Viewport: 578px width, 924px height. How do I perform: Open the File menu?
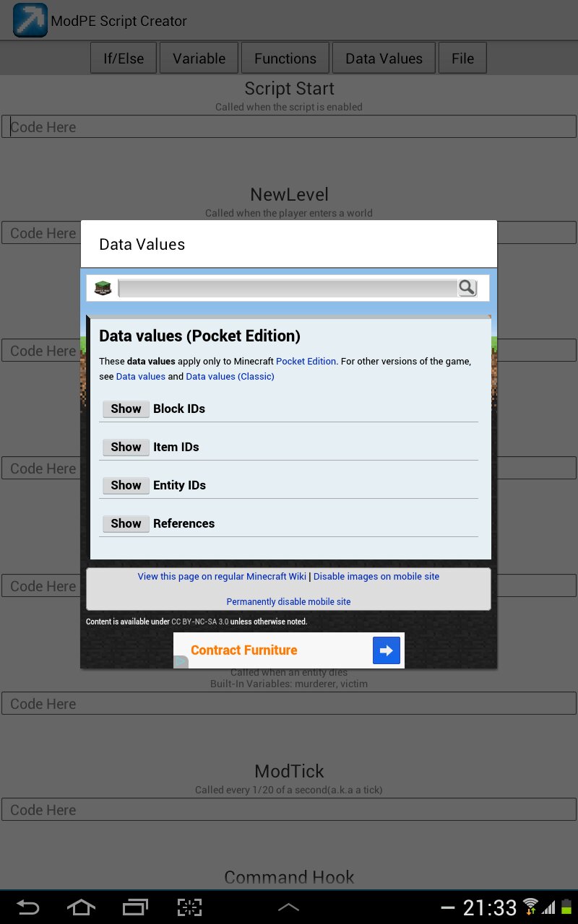click(462, 58)
